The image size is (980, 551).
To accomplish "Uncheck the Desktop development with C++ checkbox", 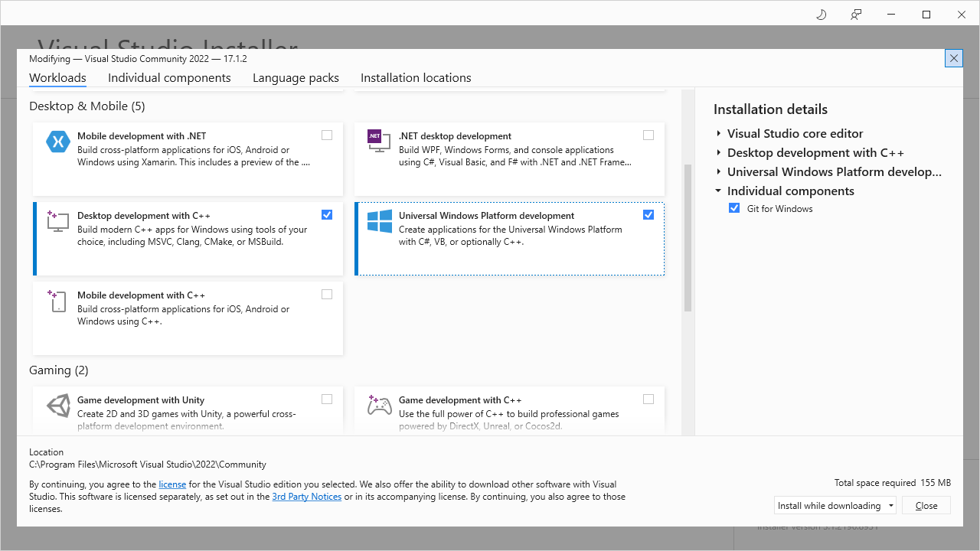I will 327,215.
